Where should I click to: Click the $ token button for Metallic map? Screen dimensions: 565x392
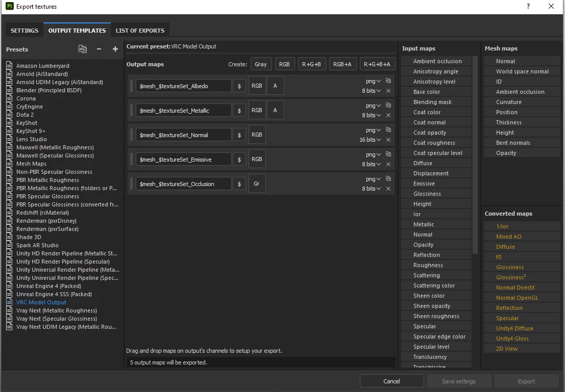[239, 110]
